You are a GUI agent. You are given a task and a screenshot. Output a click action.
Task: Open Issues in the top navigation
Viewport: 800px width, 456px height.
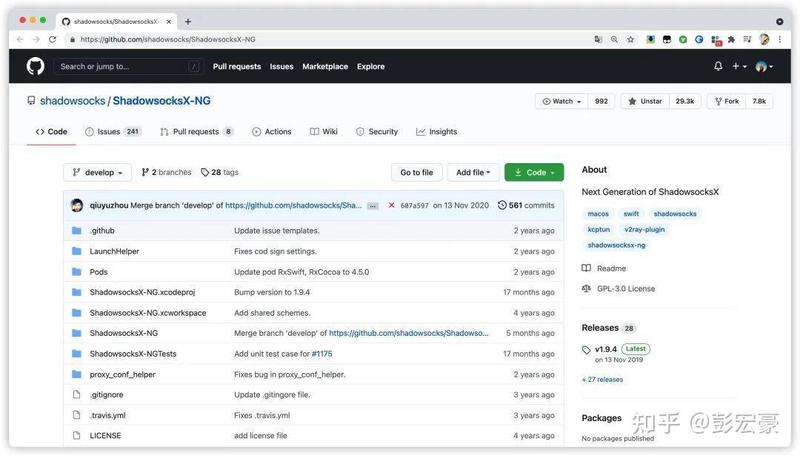pos(282,66)
